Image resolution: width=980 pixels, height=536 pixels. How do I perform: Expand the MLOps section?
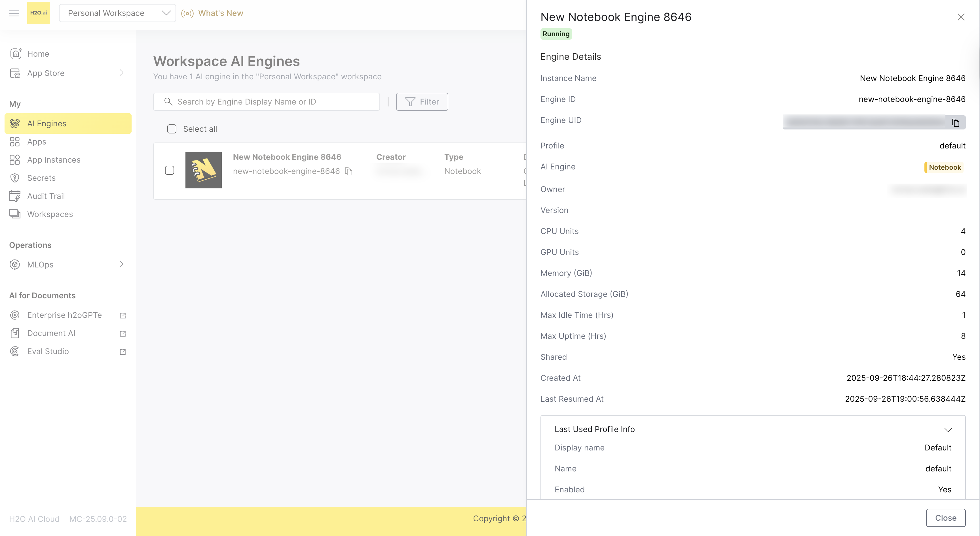pyautogui.click(x=121, y=264)
